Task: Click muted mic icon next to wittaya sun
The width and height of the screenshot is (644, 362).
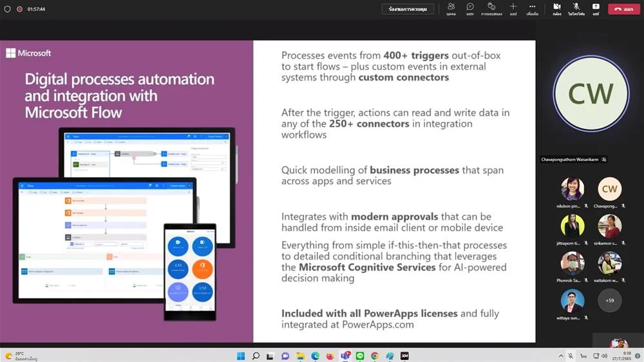Action: click(x=586, y=318)
